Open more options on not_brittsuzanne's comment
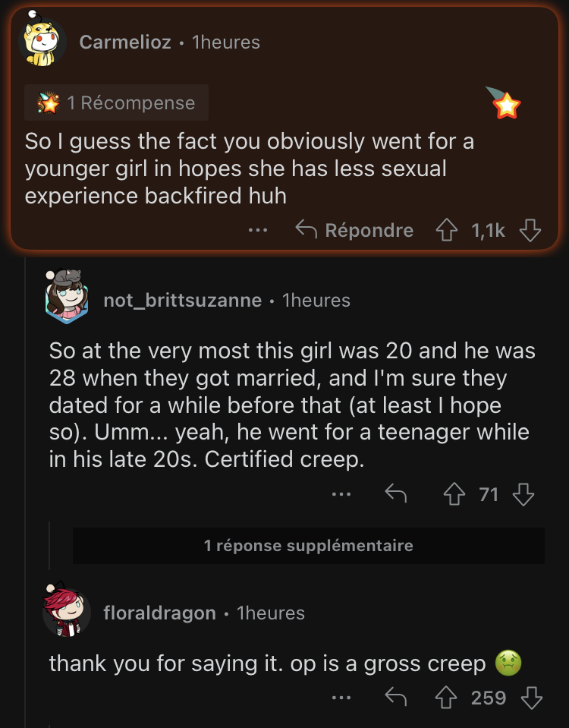569x728 pixels. [341, 494]
